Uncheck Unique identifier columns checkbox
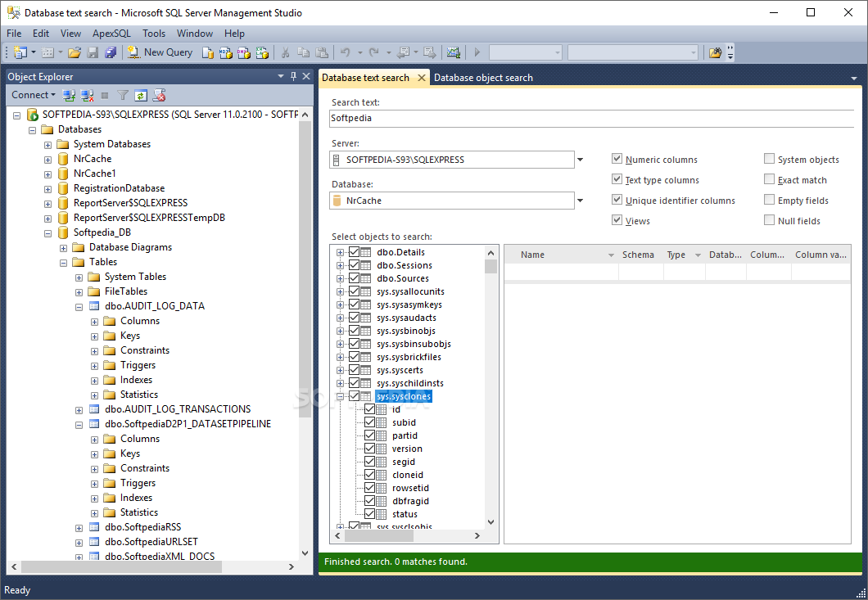 click(x=617, y=200)
